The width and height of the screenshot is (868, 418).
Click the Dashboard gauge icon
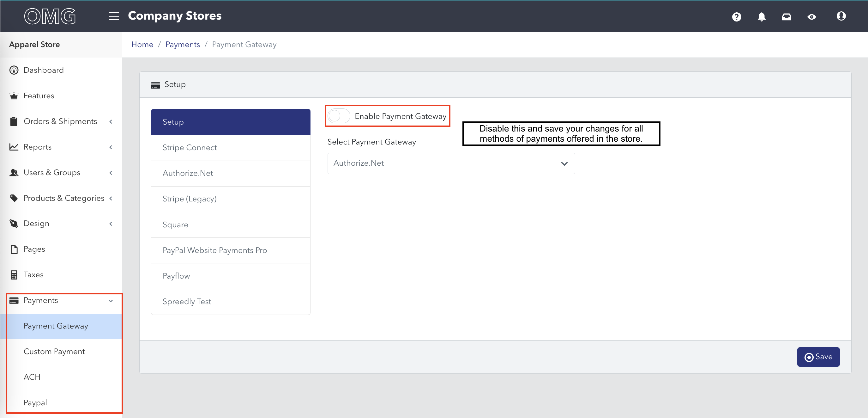point(14,70)
